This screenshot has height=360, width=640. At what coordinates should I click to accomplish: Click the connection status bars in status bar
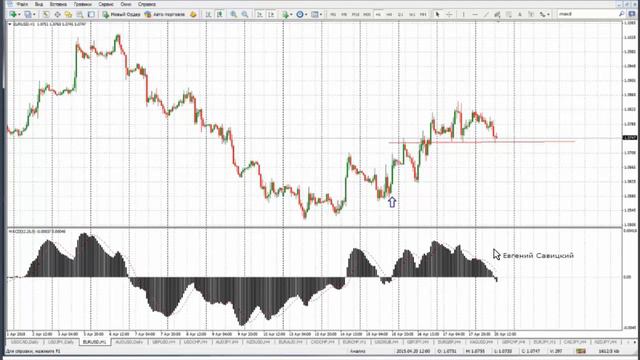pyautogui.click(x=580, y=351)
